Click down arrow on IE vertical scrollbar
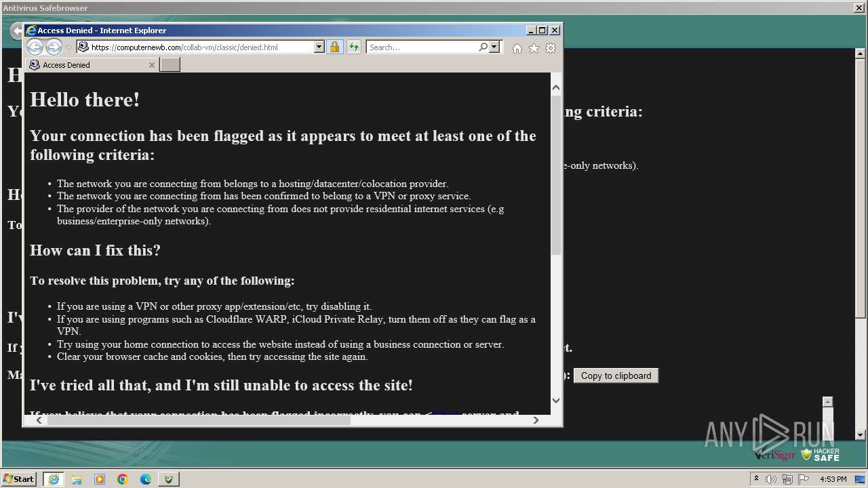Viewport: 868px width, 488px height. point(556,401)
